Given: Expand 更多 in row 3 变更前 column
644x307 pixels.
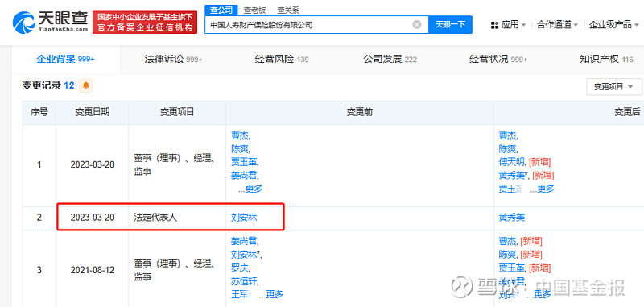Looking at the screenshot, I should [x=275, y=294].
